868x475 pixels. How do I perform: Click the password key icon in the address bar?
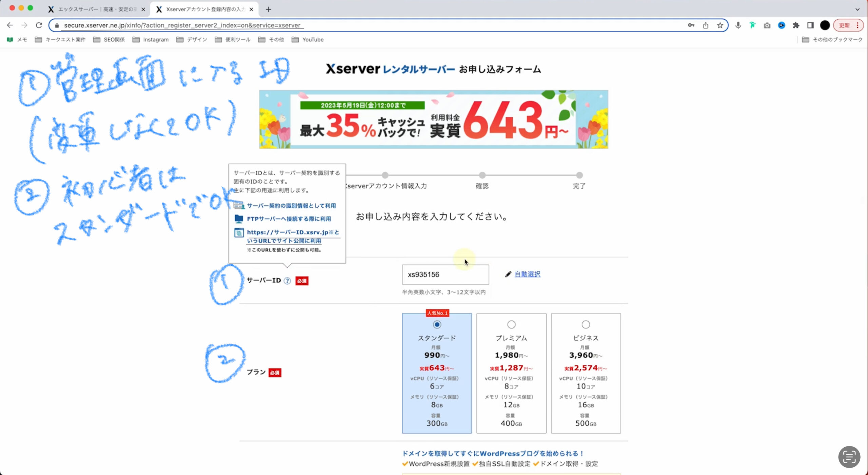(691, 25)
